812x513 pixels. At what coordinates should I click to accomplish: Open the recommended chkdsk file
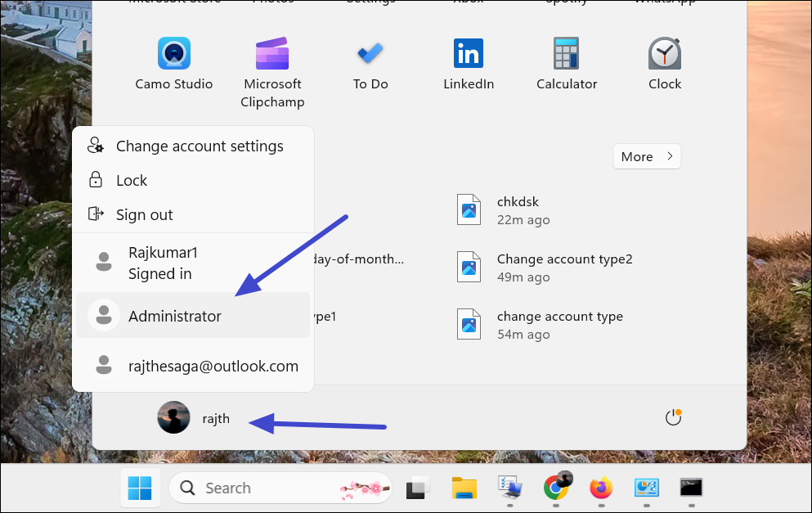pyautogui.click(x=517, y=210)
